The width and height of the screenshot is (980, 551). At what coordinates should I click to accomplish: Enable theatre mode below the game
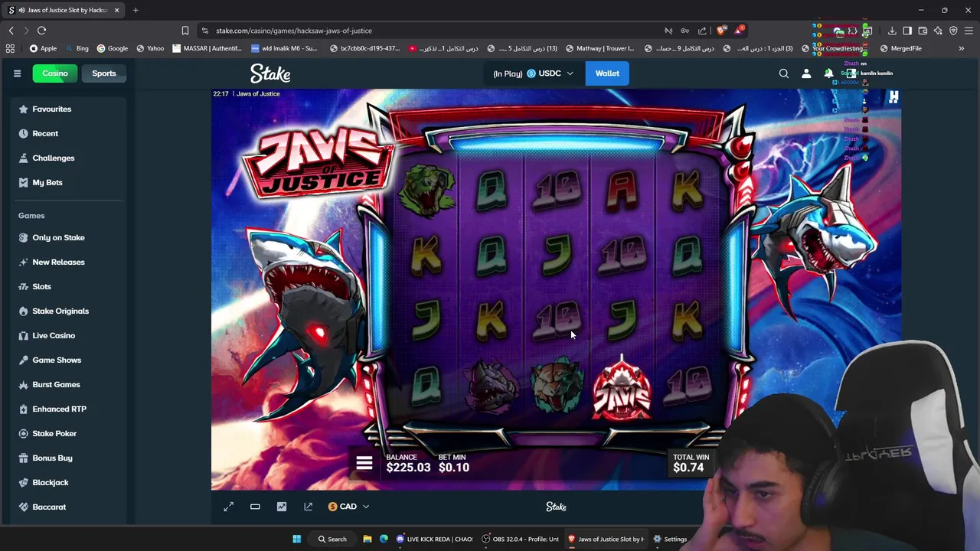(x=255, y=507)
